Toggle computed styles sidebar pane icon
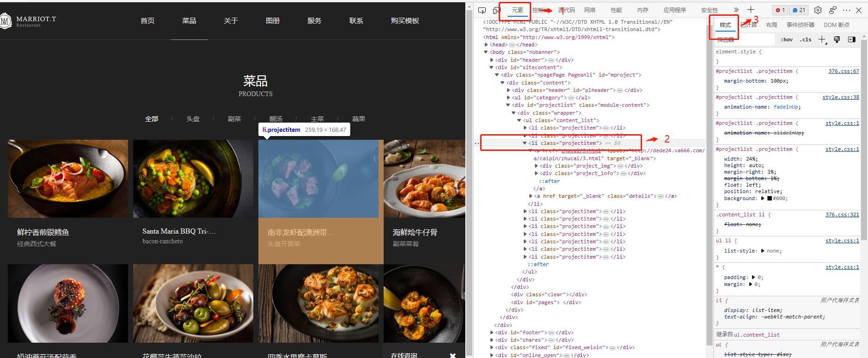The width and height of the screenshot is (868, 358). [x=852, y=39]
